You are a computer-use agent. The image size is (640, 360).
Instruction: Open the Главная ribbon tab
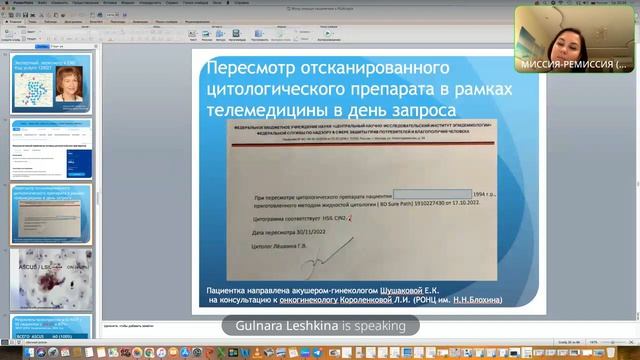15,22
